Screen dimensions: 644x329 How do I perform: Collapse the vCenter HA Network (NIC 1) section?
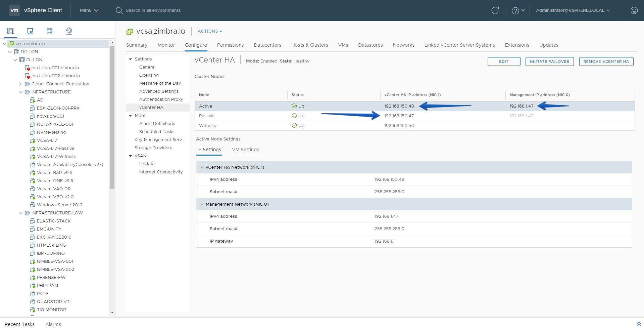[202, 167]
